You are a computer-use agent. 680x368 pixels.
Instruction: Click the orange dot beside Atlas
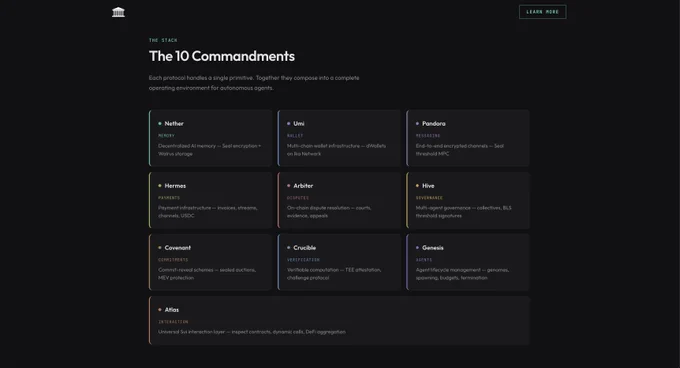pyautogui.click(x=160, y=309)
